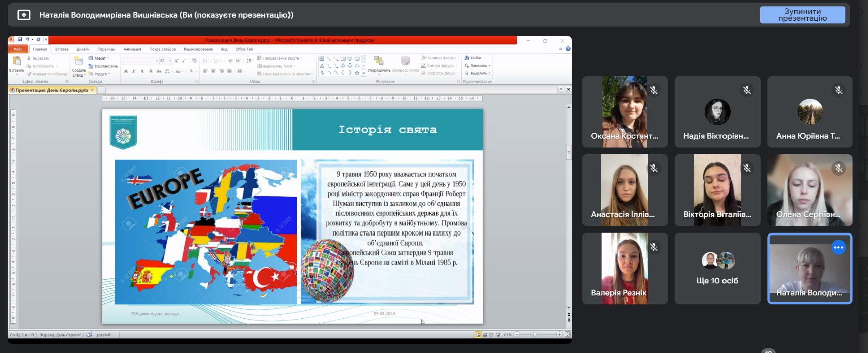This screenshot has width=868, height=353.
Task: Click the Зупинити презентацію button
Action: coord(802,15)
